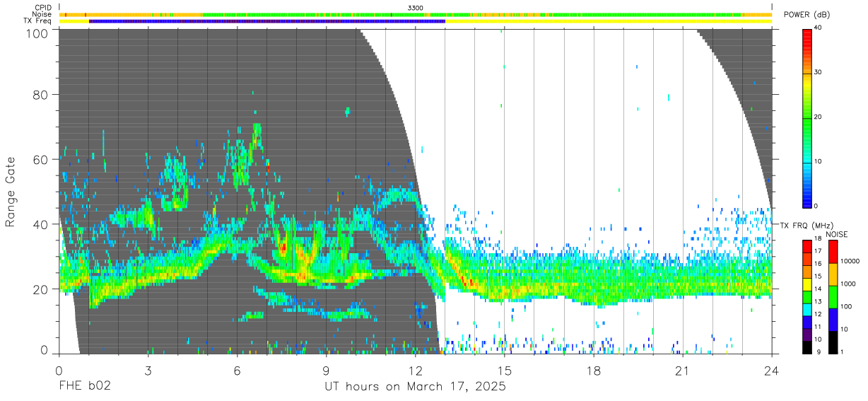
Task: Click the Noise indicator strip
Action: pyautogui.click(x=416, y=14)
